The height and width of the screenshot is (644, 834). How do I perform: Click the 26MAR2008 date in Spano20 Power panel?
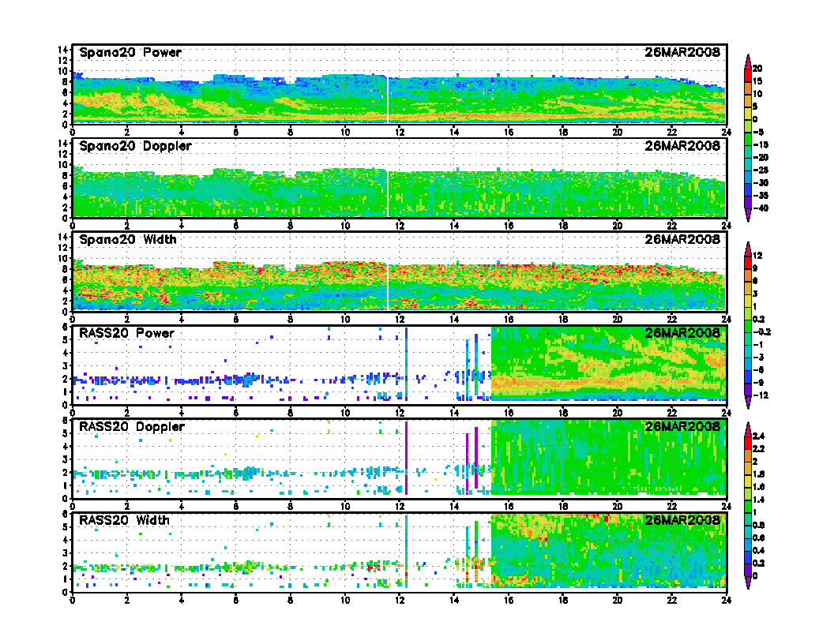[x=682, y=53]
